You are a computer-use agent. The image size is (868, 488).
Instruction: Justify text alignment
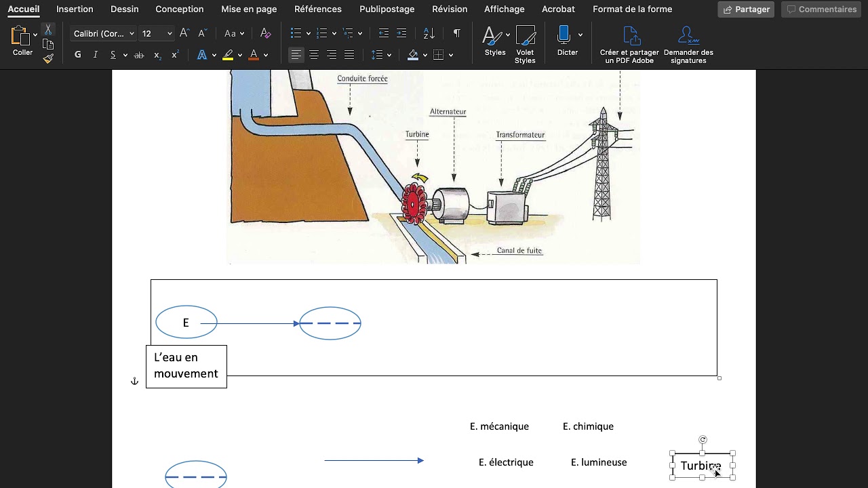click(x=349, y=55)
